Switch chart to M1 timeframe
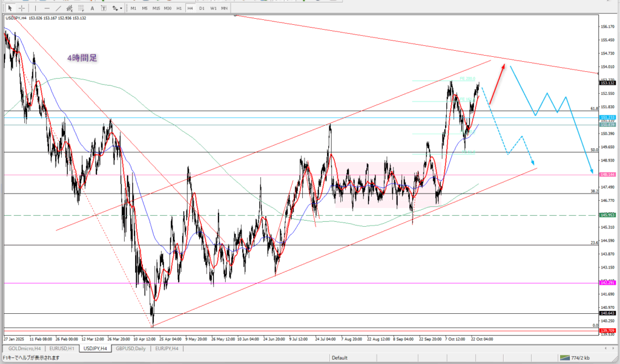Viewport: 620px width, 364px height. pos(133,8)
